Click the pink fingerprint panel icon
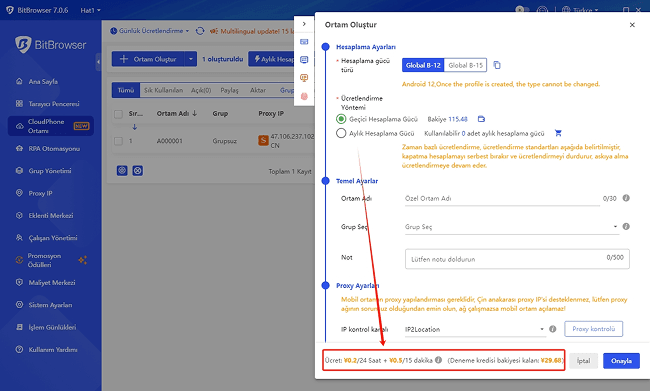 click(304, 96)
